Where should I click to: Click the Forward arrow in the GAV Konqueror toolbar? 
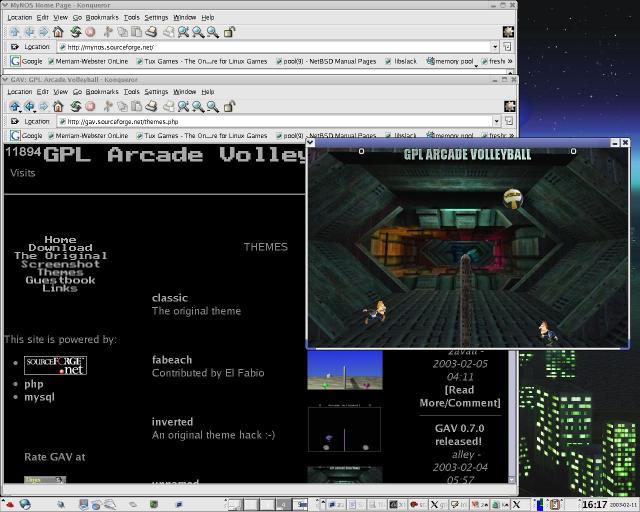43,107
